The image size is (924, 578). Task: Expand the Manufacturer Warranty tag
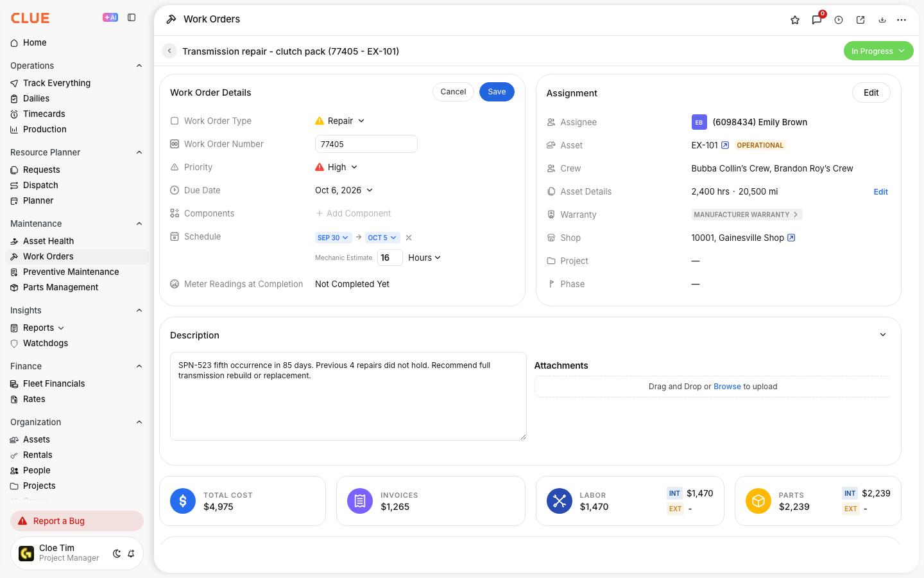pyautogui.click(x=747, y=215)
